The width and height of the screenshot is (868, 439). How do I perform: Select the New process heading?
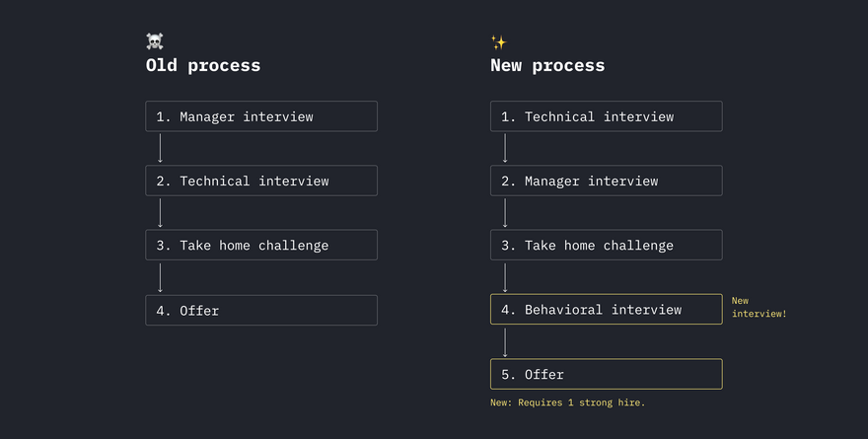pyautogui.click(x=547, y=65)
